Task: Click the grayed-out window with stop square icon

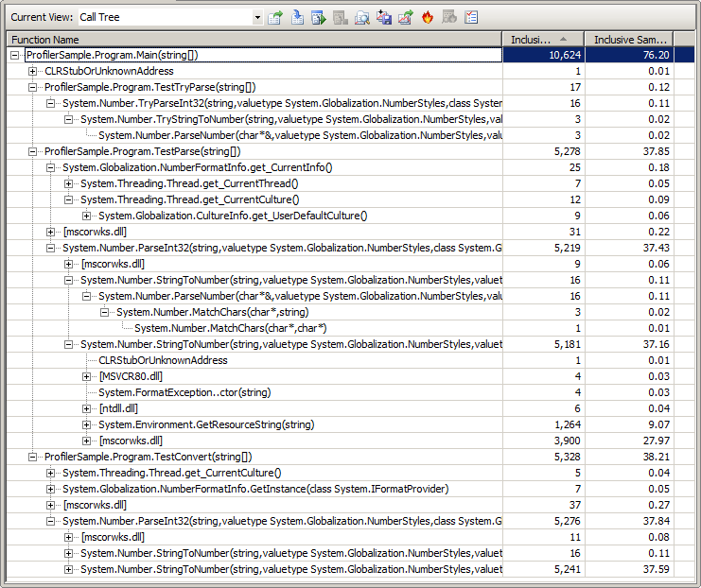Action: click(x=341, y=17)
